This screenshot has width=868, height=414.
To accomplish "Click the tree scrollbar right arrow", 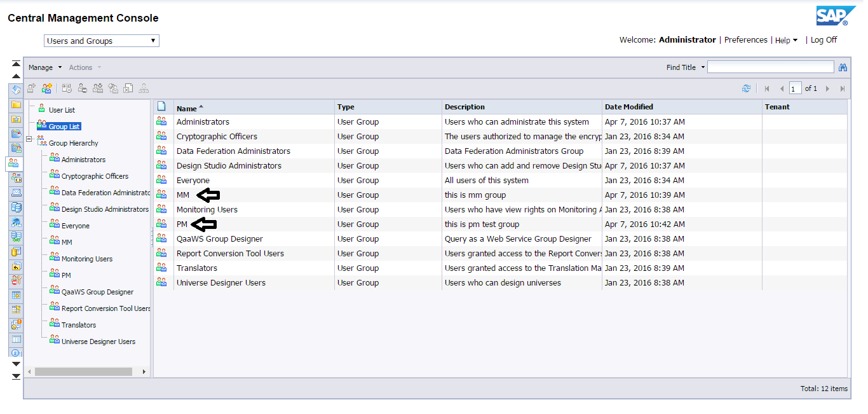I will 144,371.
